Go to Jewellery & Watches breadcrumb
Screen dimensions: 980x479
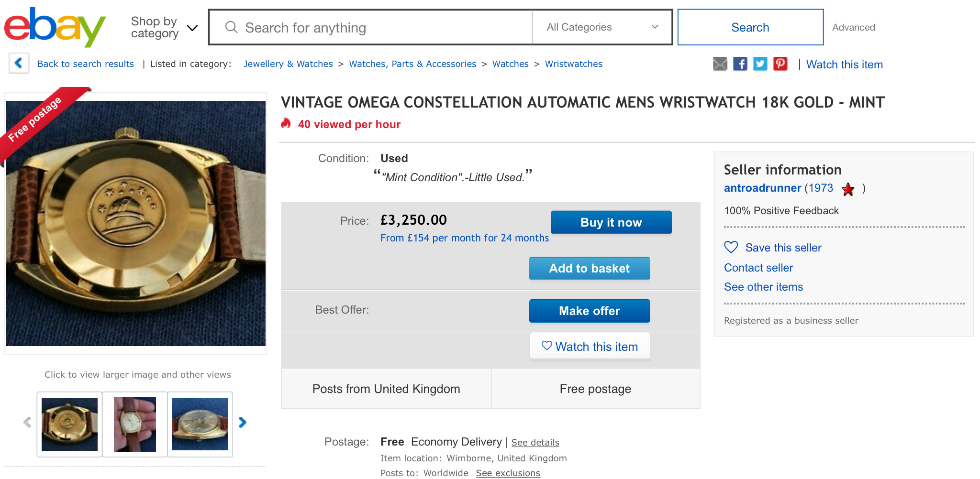pos(288,64)
